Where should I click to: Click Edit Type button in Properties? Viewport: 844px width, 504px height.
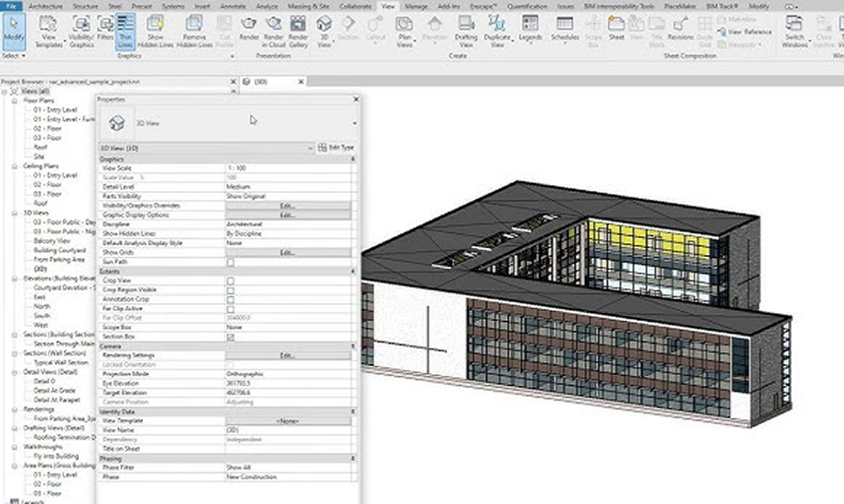tap(337, 148)
